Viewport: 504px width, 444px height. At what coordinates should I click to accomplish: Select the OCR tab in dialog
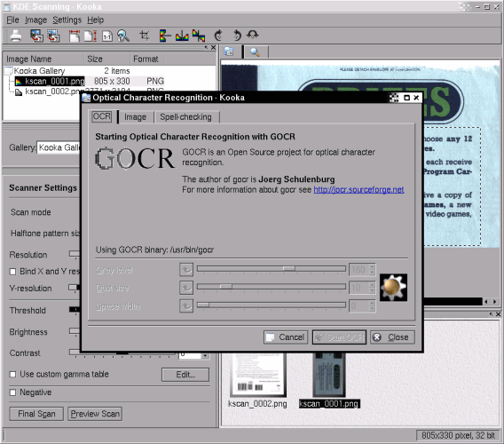(102, 116)
